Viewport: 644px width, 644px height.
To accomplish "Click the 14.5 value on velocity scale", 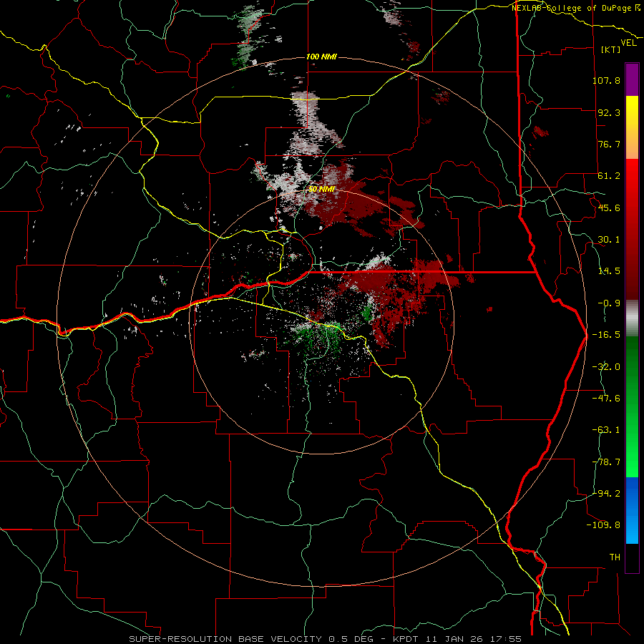I will [609, 270].
